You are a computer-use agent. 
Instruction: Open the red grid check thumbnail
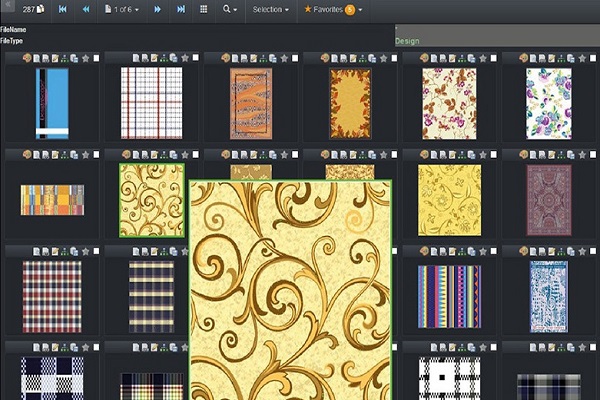pyautogui.click(x=152, y=103)
